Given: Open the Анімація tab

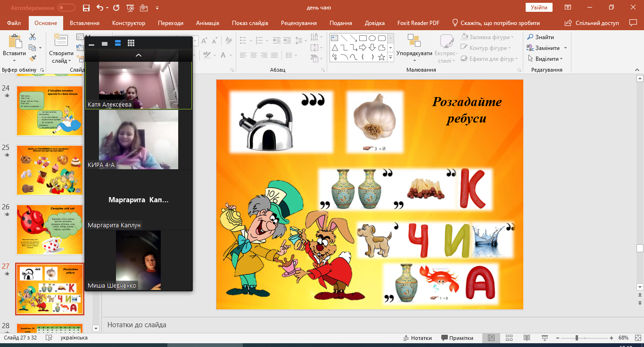Looking at the screenshot, I should (207, 23).
